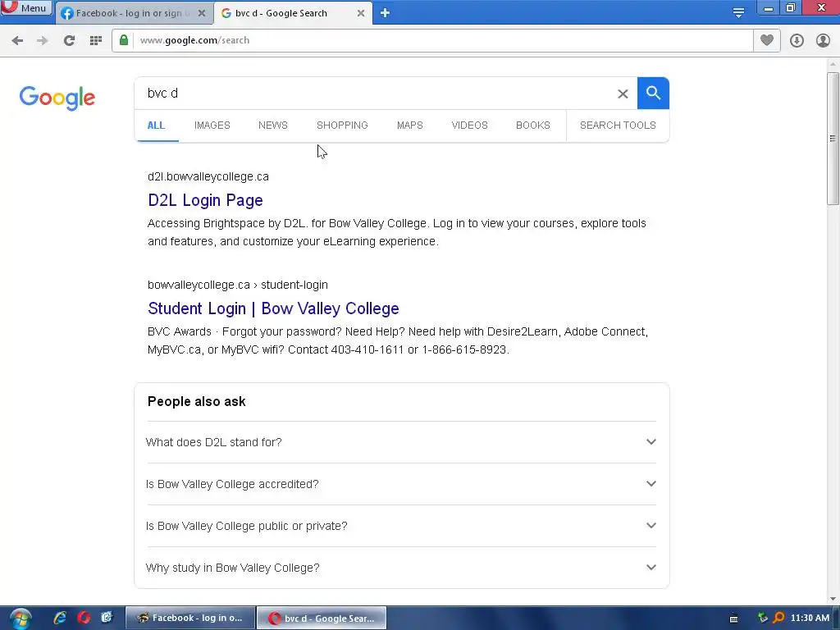Viewport: 840px width, 630px height.
Task: Click the d2l.bowvalleycollege.ca URL text
Action: coord(208,177)
